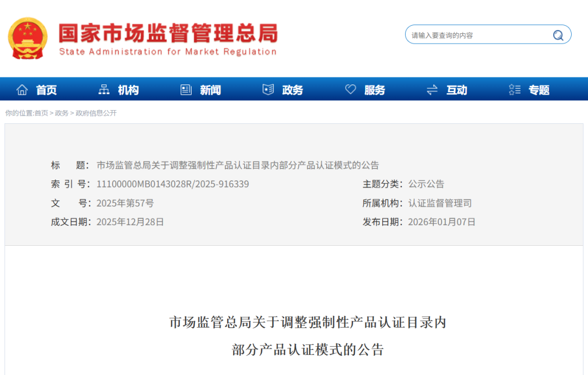Click the home icon beside 首页
The width and height of the screenshot is (588, 375).
22,89
